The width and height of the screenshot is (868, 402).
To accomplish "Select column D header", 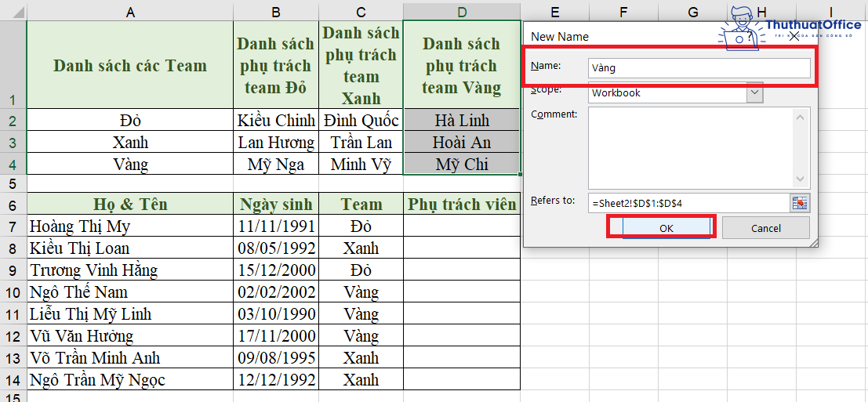I will pyautogui.click(x=462, y=12).
